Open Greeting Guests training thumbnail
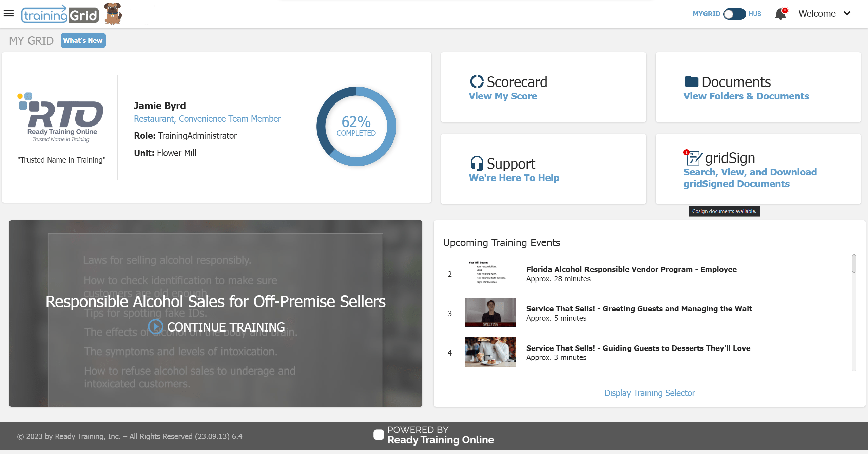 [x=490, y=312]
